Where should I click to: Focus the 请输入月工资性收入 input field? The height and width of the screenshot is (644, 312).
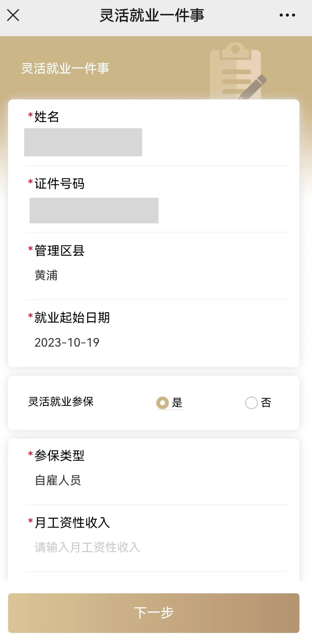coord(88,547)
